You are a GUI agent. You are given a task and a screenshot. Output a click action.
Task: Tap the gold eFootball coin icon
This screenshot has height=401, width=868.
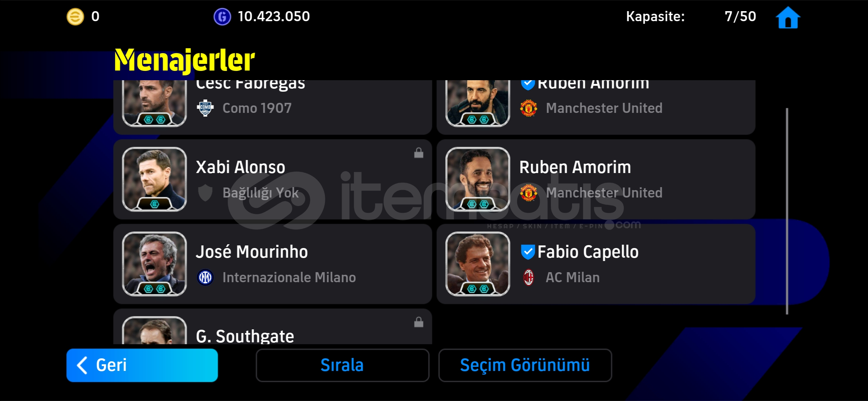75,17
